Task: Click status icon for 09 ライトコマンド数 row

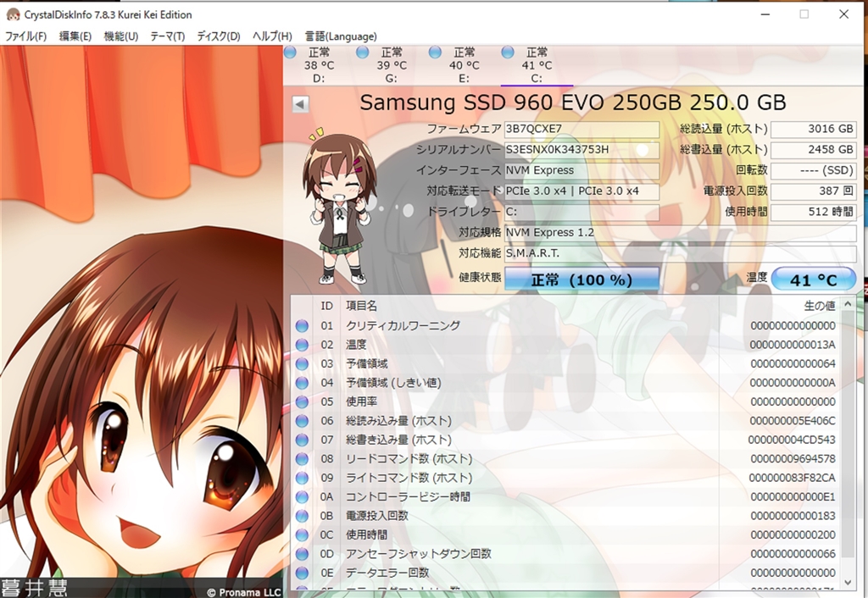Action: tap(302, 478)
